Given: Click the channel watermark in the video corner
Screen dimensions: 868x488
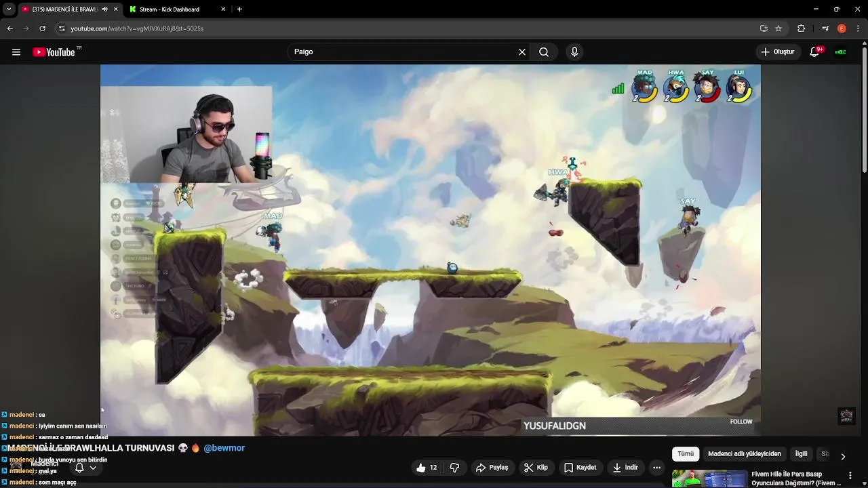Looking at the screenshot, I should [x=846, y=416].
